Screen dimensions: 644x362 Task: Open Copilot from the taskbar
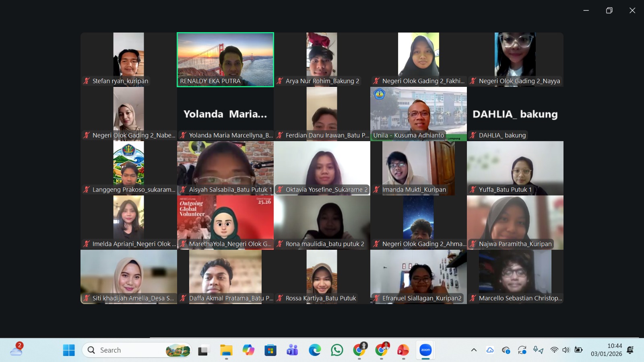tap(248, 350)
